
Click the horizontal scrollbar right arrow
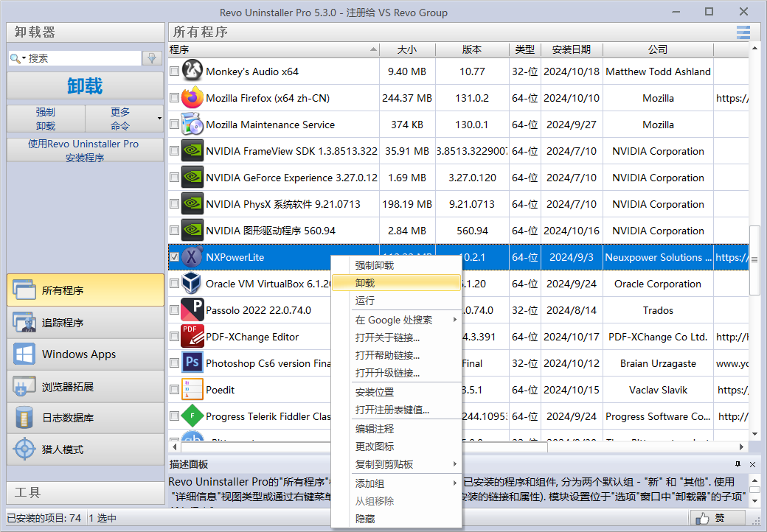coord(742,447)
